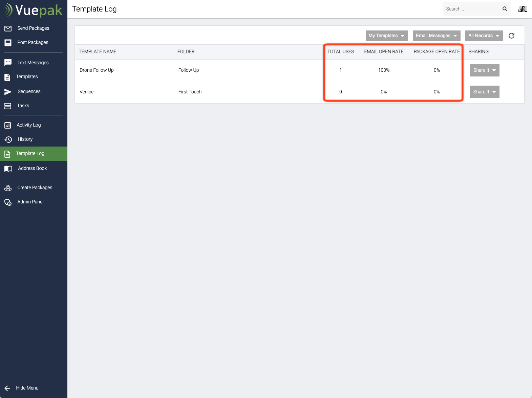Expand the All Records dropdown
Screen dimensions: 532x398
tap(484, 36)
